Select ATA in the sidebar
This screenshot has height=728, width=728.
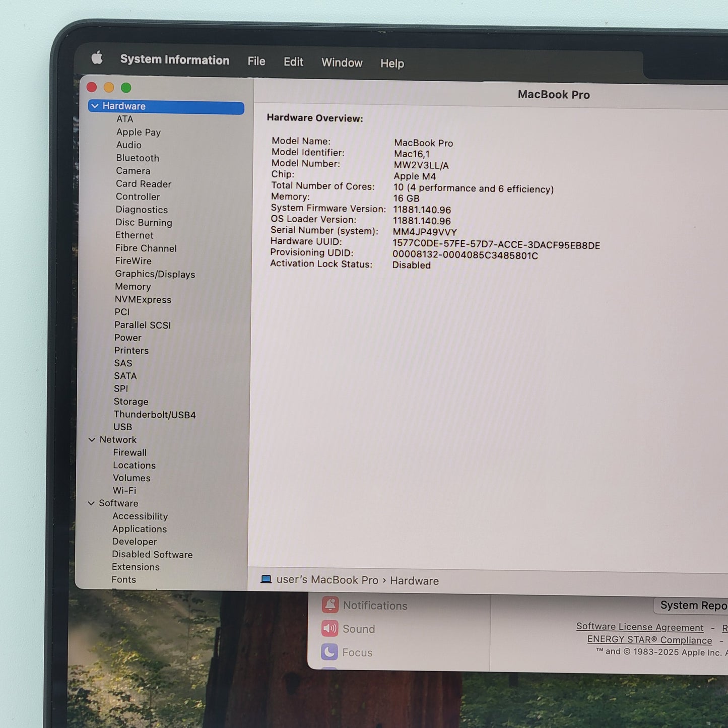point(124,119)
